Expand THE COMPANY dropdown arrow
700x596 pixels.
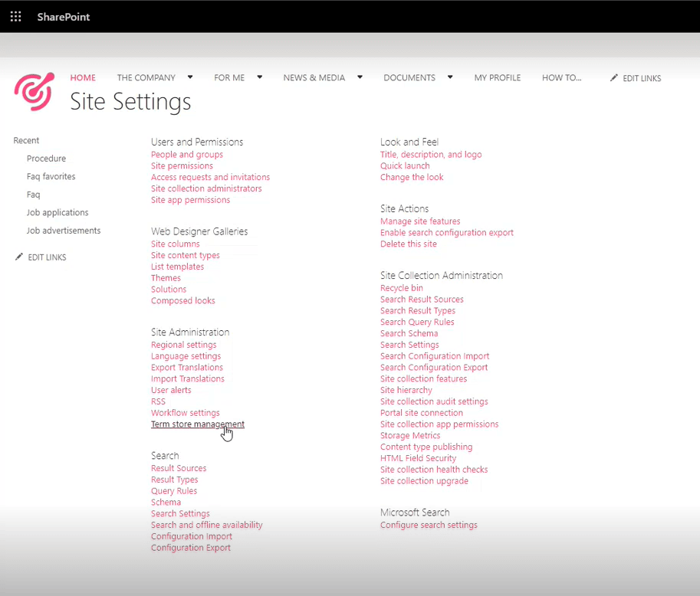tap(190, 77)
